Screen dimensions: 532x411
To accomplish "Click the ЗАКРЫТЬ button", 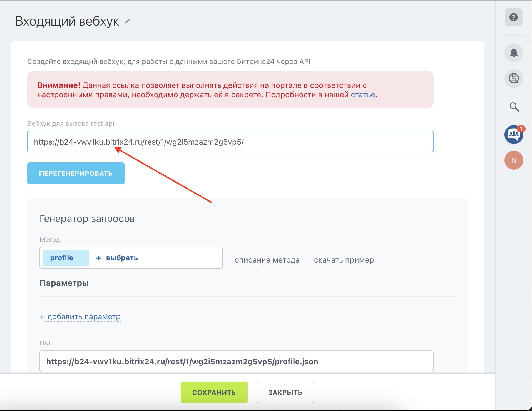I will [x=285, y=392].
